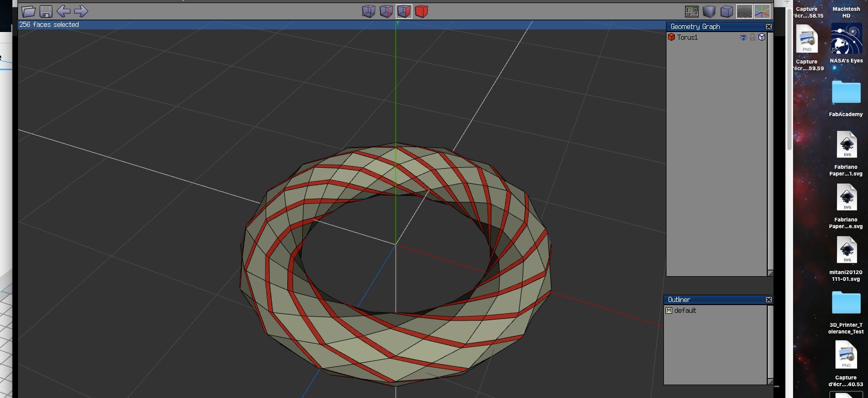The image size is (868, 398).
Task: Toggle orthographic/perspective view cube icon
Action: pyautogui.click(x=727, y=11)
